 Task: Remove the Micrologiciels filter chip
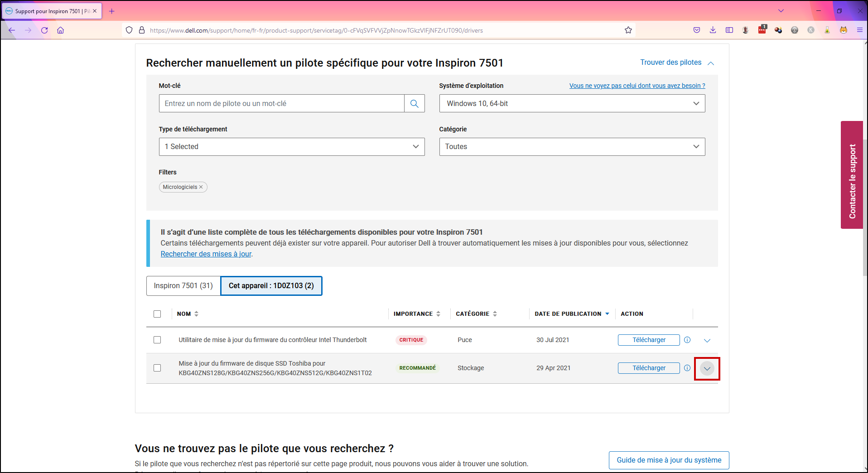click(201, 187)
